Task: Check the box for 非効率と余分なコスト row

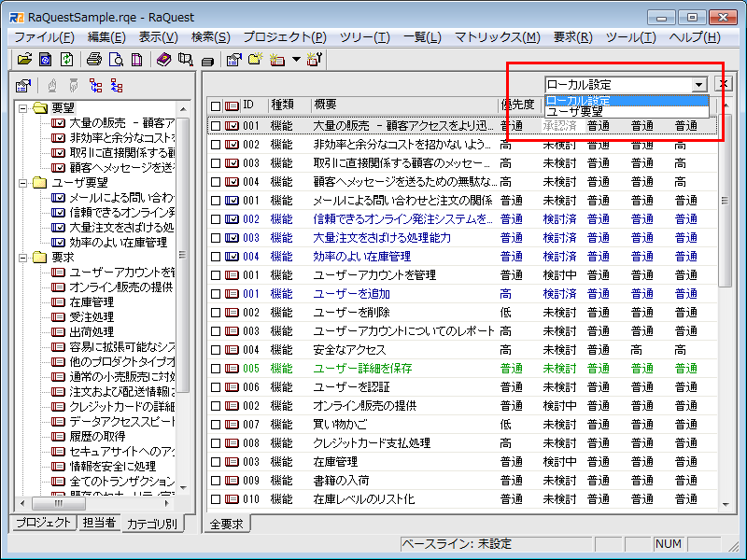Action: 216,145
